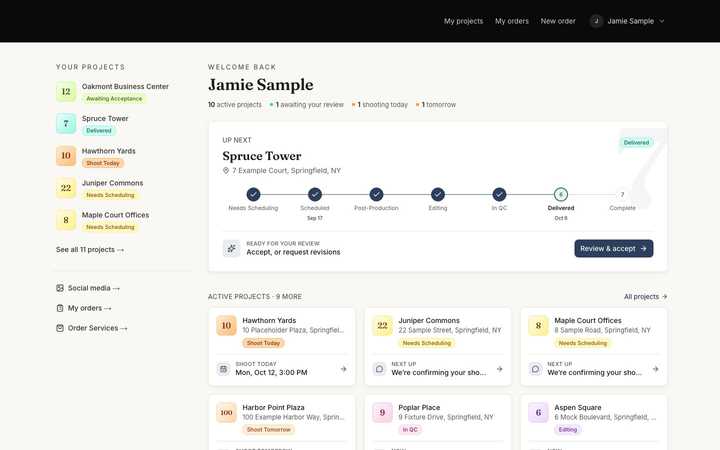Click the sidebar Awaiting Acceptance status tag

point(114,99)
